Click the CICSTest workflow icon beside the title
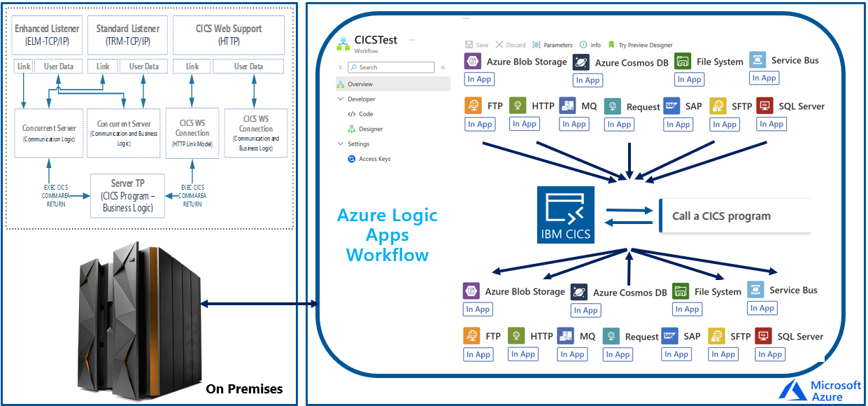 coord(343,43)
